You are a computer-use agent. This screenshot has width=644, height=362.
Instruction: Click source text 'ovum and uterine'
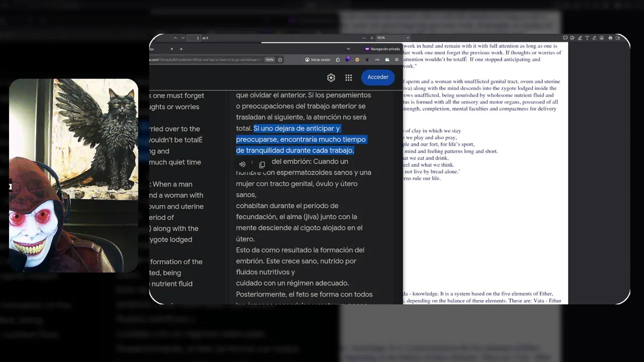(x=177, y=206)
